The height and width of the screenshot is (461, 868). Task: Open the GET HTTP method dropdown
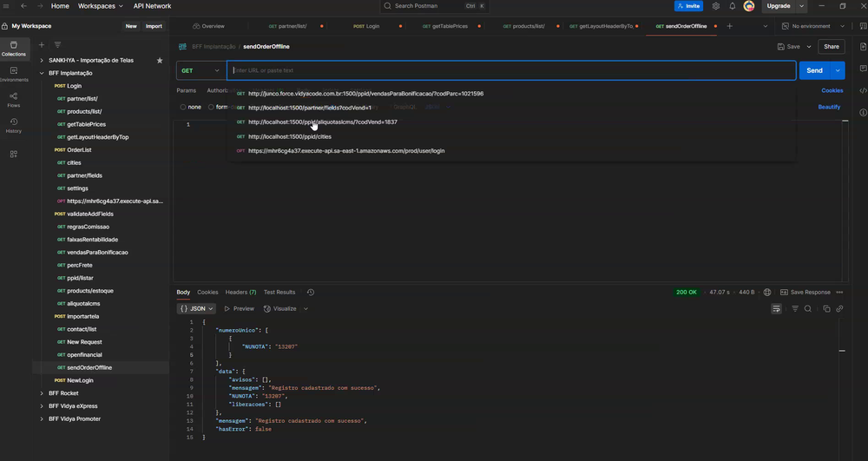(x=201, y=70)
